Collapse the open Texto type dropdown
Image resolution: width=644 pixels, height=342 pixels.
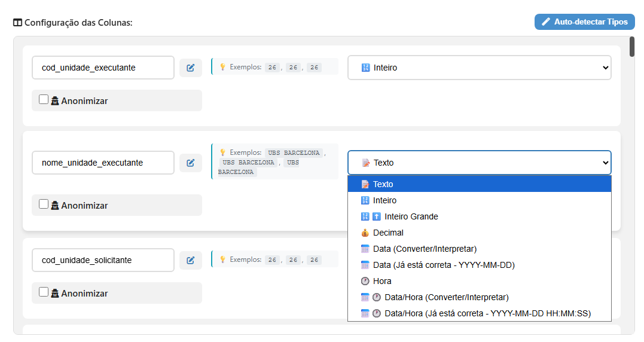(x=479, y=163)
